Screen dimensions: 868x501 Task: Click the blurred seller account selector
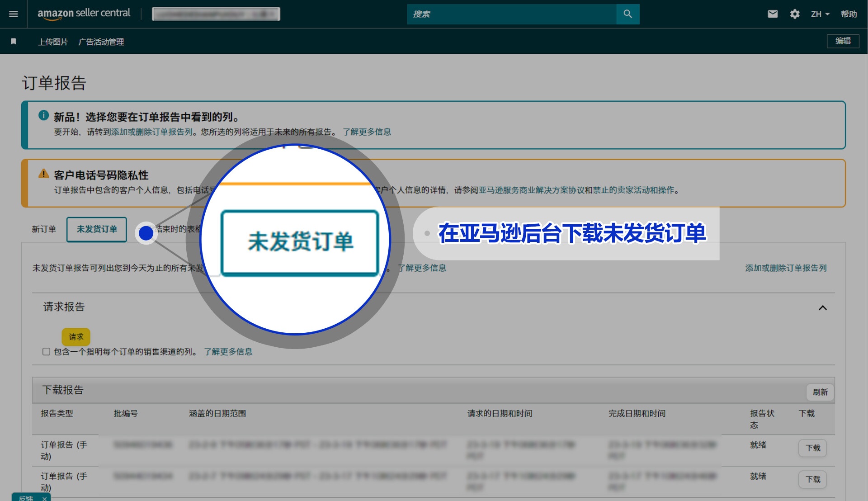pos(216,14)
